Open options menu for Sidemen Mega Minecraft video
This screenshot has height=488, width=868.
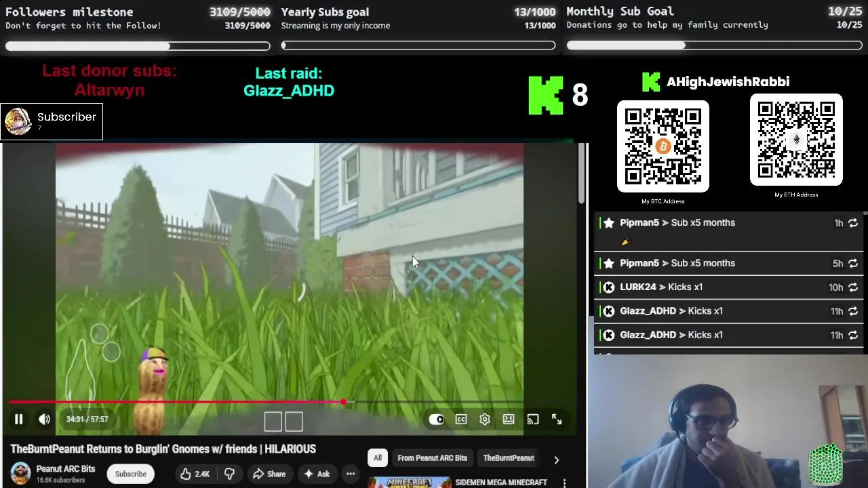(564, 483)
